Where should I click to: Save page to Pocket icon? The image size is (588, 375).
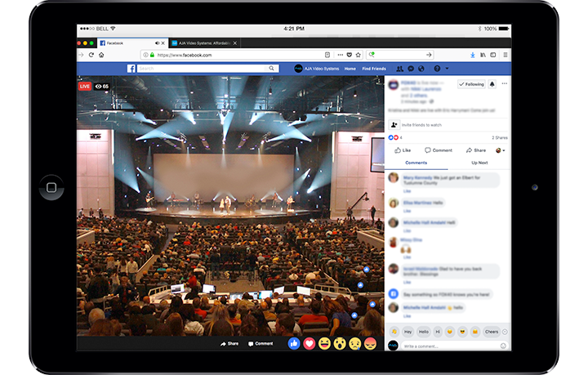350,55
